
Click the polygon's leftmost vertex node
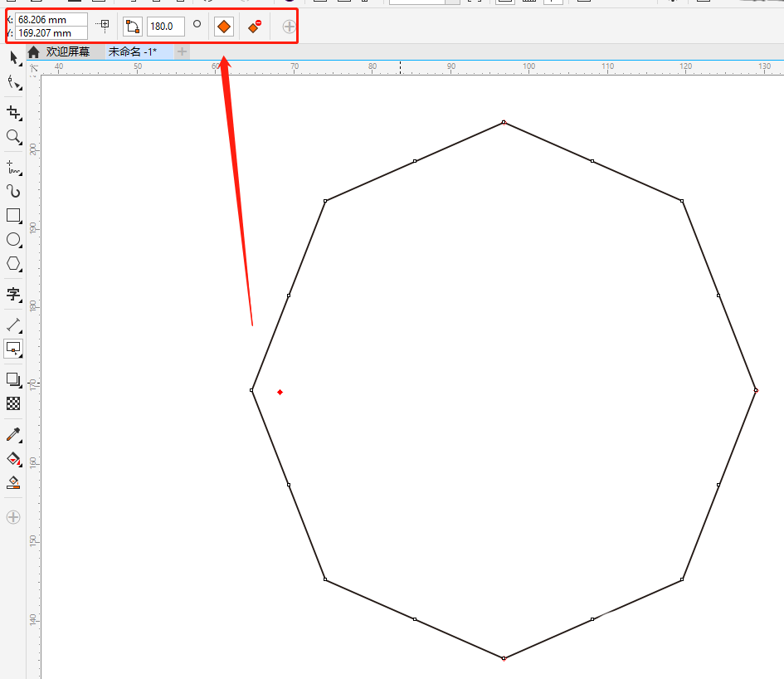coord(252,390)
